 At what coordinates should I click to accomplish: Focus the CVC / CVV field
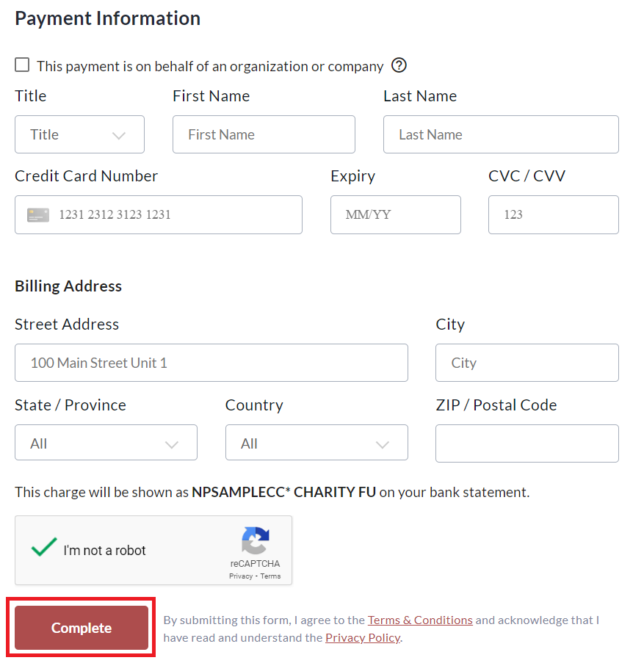point(553,215)
